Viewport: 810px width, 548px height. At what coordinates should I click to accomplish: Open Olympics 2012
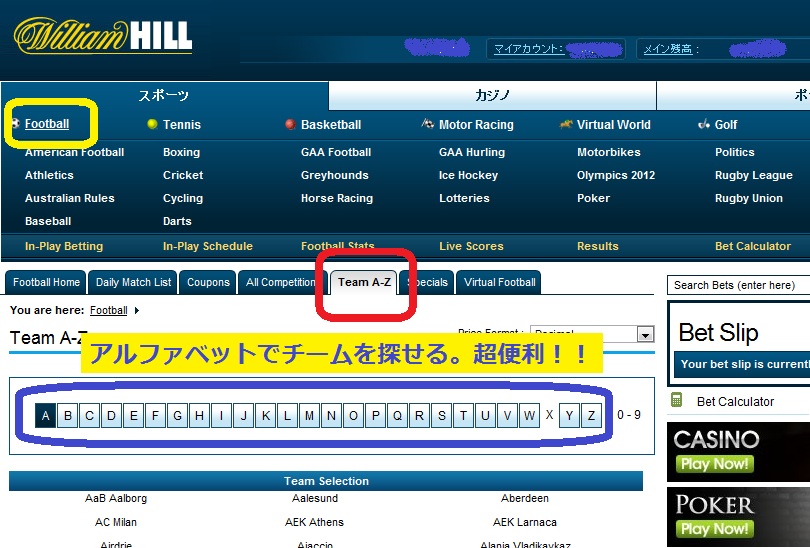coord(616,175)
